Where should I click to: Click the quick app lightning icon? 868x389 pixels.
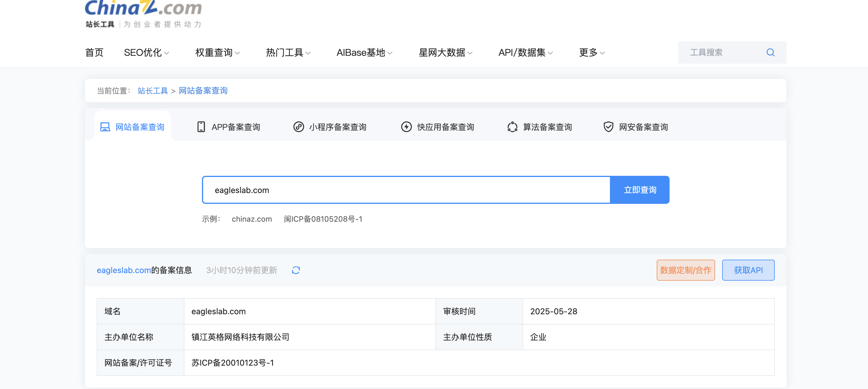406,127
